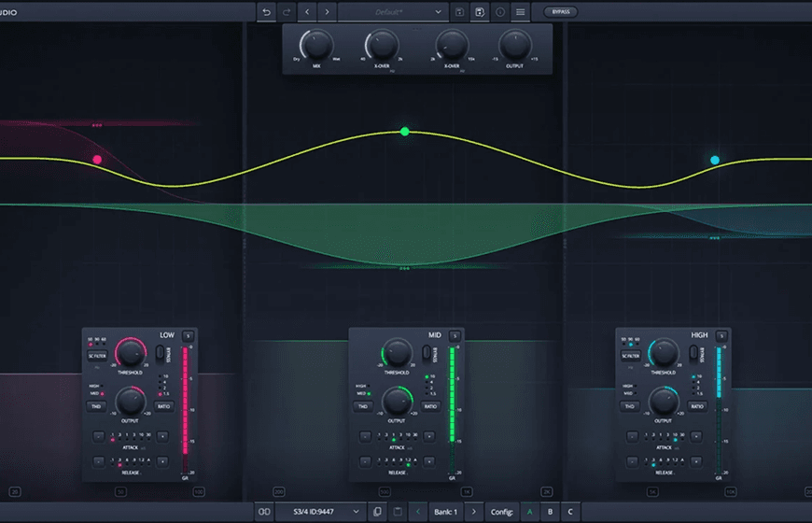This screenshot has height=523, width=812.
Task: Click the link icon in bottom bar
Action: (x=264, y=512)
